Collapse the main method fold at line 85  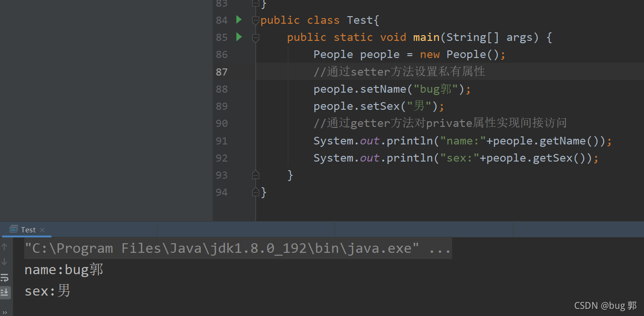tap(256, 38)
